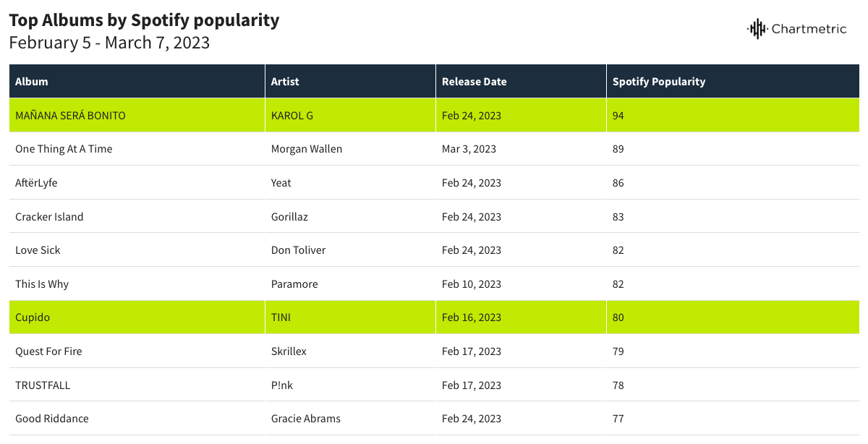Click the Release Date column header
This screenshot has height=444, width=868.
tap(474, 82)
